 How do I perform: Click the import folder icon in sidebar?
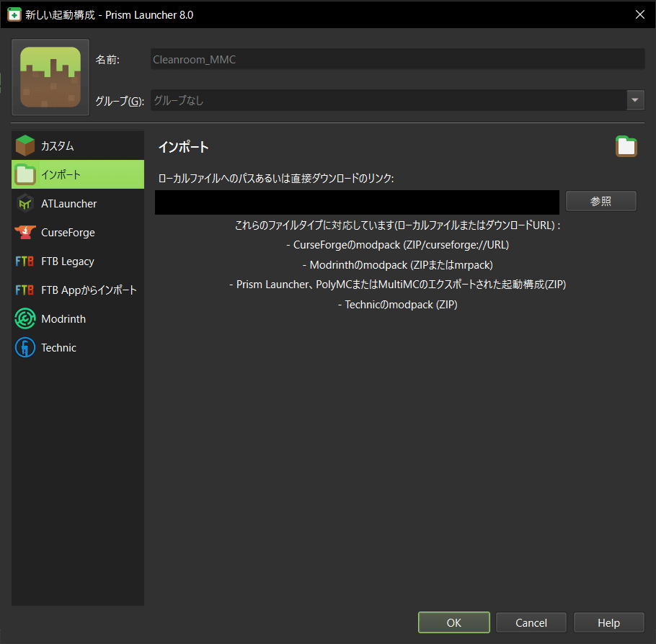coord(25,174)
